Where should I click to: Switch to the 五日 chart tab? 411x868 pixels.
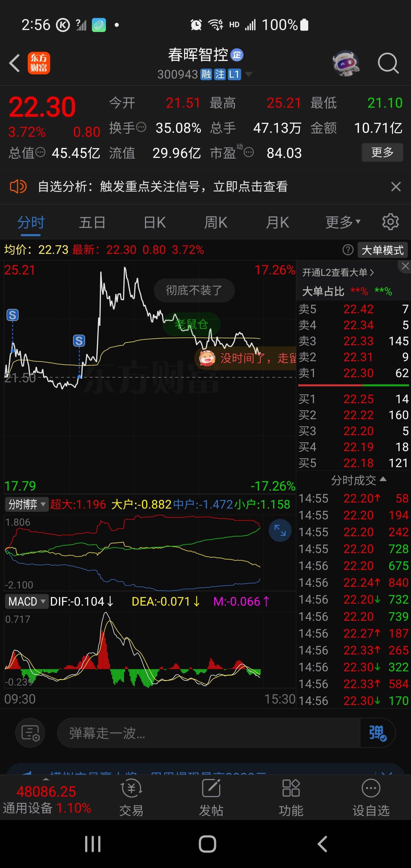(x=92, y=222)
